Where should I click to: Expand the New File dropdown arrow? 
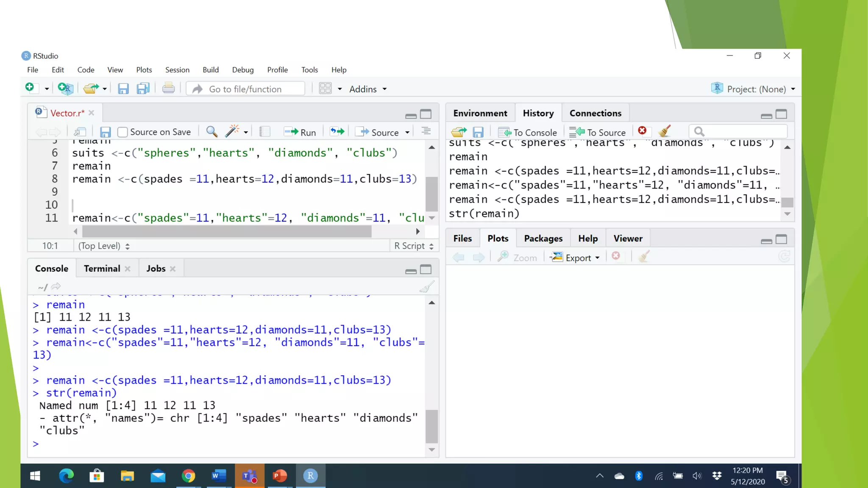point(47,89)
